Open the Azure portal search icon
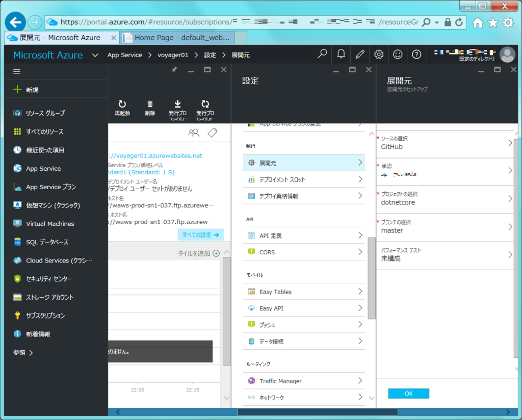The width and height of the screenshot is (522, 420). (x=322, y=54)
